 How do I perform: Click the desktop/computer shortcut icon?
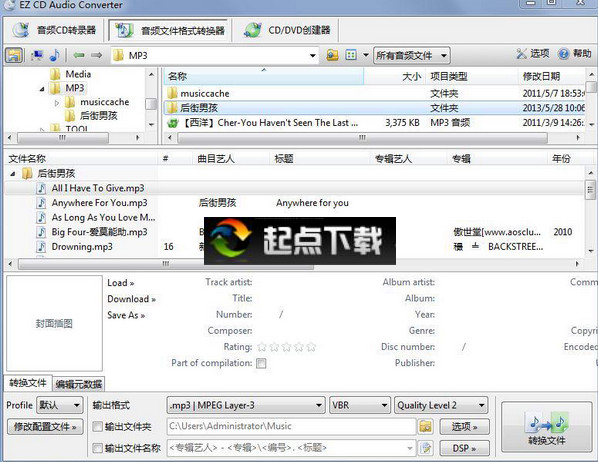37,55
